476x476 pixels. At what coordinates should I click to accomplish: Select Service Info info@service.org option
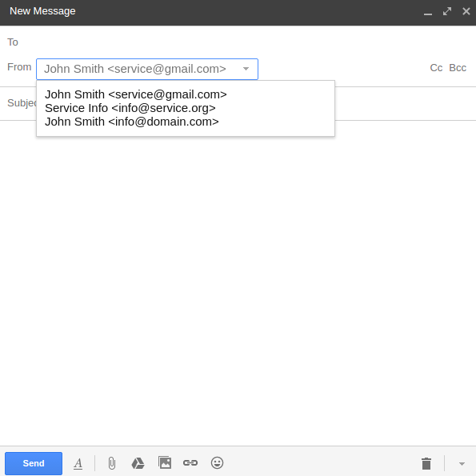130,108
